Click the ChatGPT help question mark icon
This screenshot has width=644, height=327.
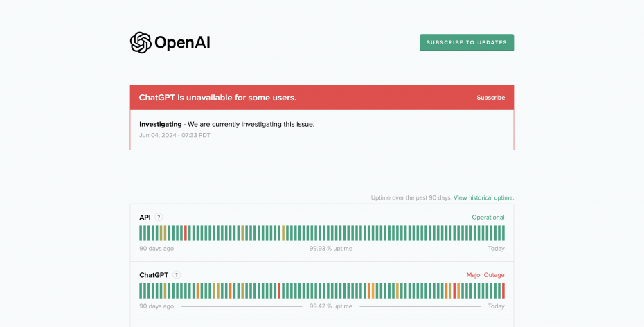click(x=177, y=275)
